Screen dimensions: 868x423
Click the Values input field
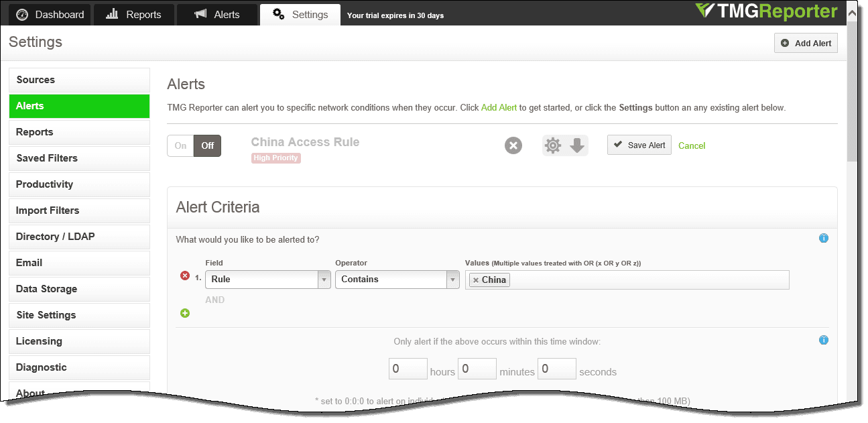coord(627,280)
